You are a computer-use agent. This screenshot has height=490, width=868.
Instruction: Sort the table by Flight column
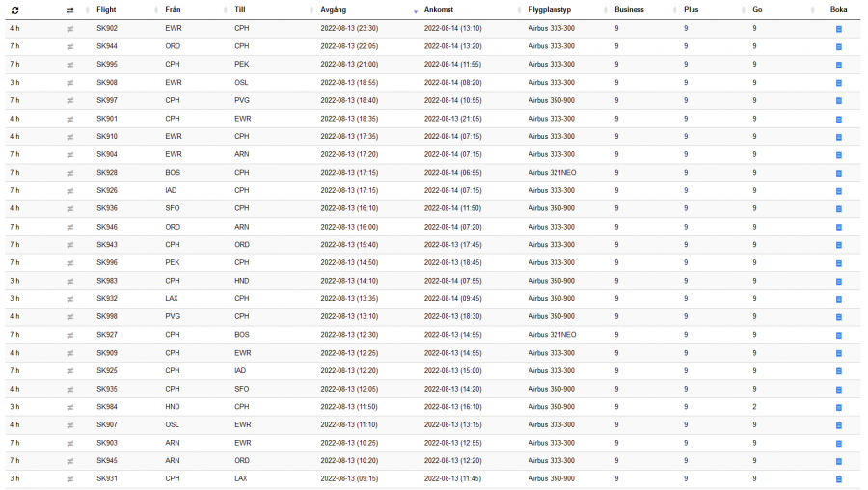(x=107, y=10)
